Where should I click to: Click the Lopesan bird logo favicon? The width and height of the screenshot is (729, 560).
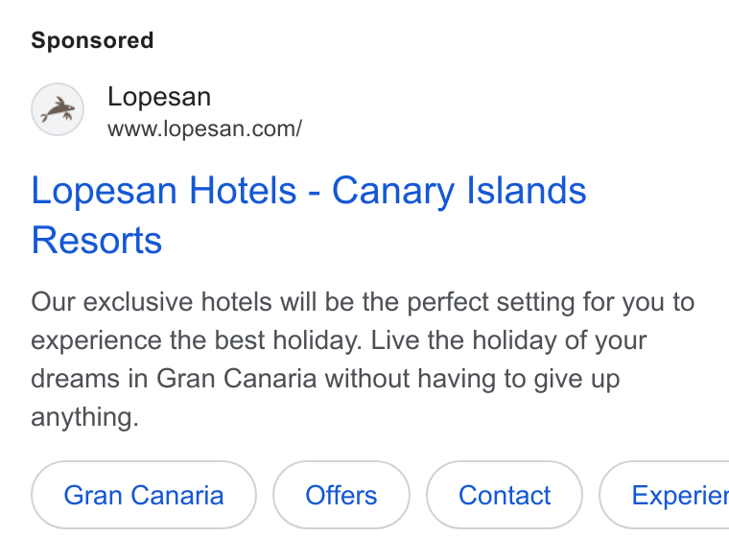[x=58, y=109]
